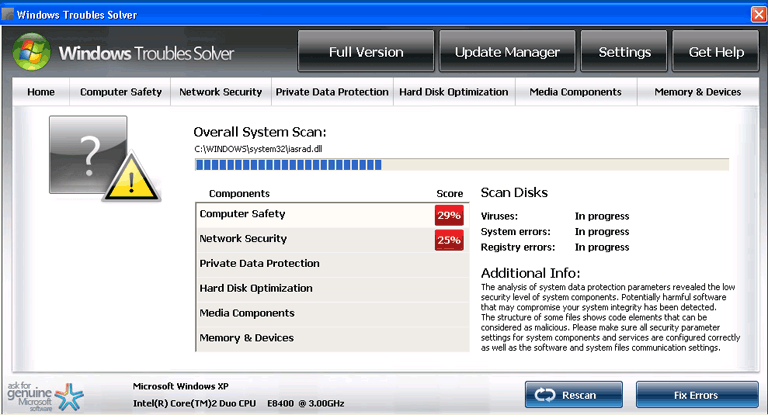Click the 25% Network Security score badge

[x=449, y=240]
